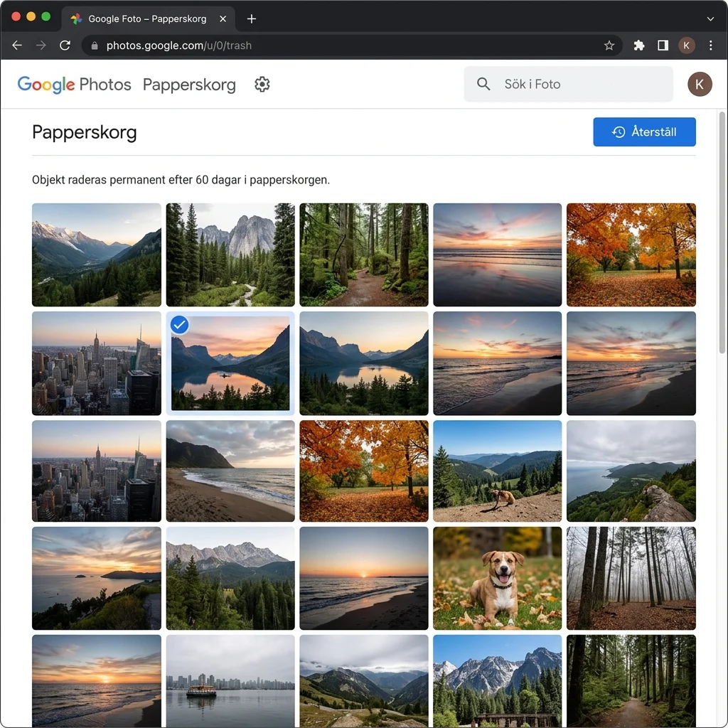
Task: Click the Återställ restore button
Action: tap(644, 132)
